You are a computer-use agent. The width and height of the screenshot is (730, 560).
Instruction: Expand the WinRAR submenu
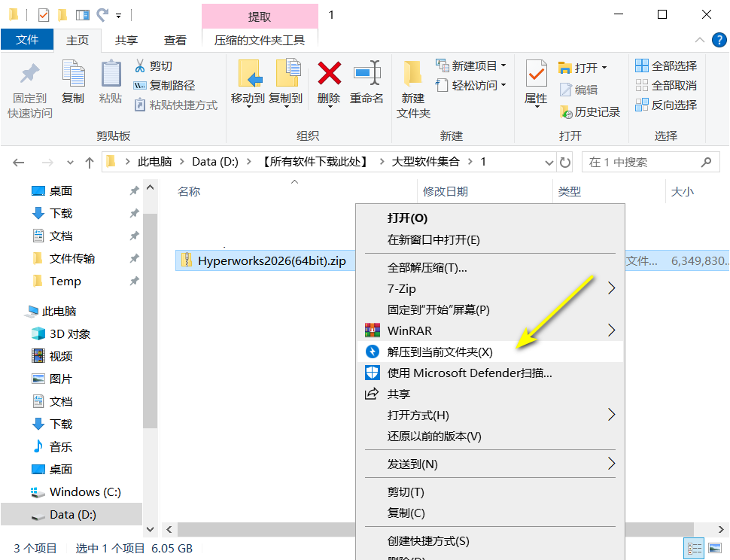[612, 330]
